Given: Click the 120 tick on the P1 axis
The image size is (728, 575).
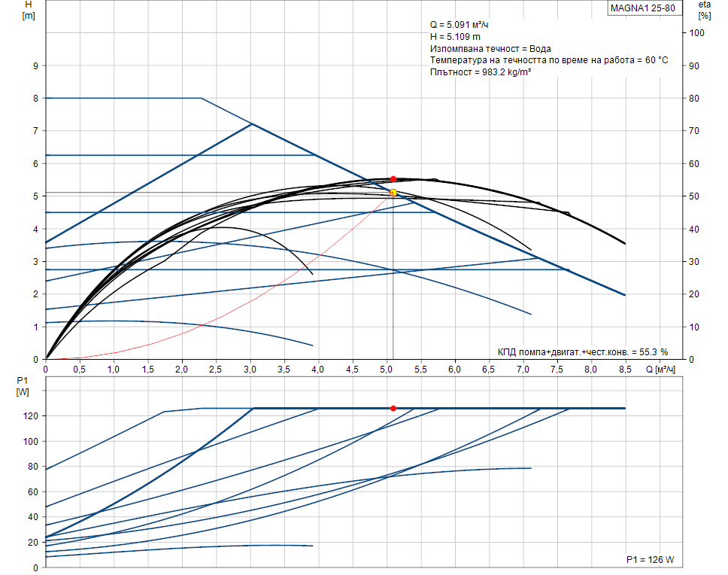Looking at the screenshot, I should click(32, 415).
